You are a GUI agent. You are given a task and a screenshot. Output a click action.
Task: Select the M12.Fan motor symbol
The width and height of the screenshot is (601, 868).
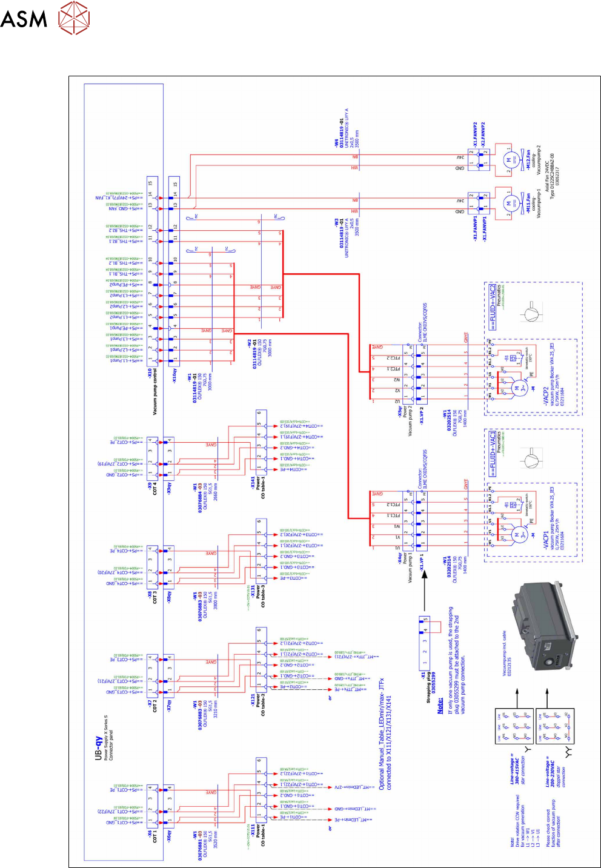[x=508, y=160]
